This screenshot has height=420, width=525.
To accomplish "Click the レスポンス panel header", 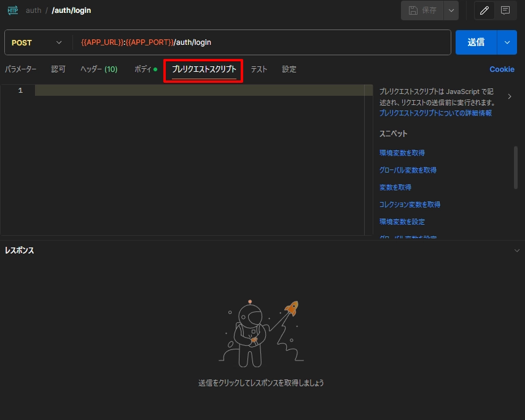I will (x=20, y=251).
